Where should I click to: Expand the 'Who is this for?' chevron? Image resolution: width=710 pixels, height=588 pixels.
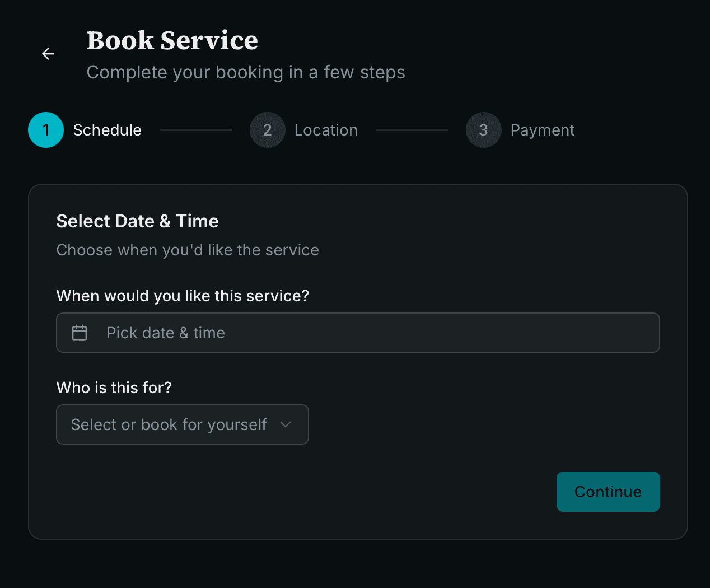[x=286, y=424]
